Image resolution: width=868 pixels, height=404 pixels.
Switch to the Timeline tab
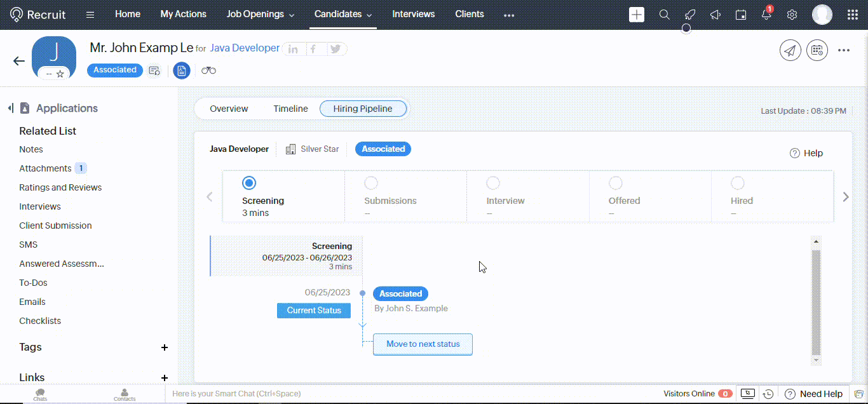click(290, 109)
